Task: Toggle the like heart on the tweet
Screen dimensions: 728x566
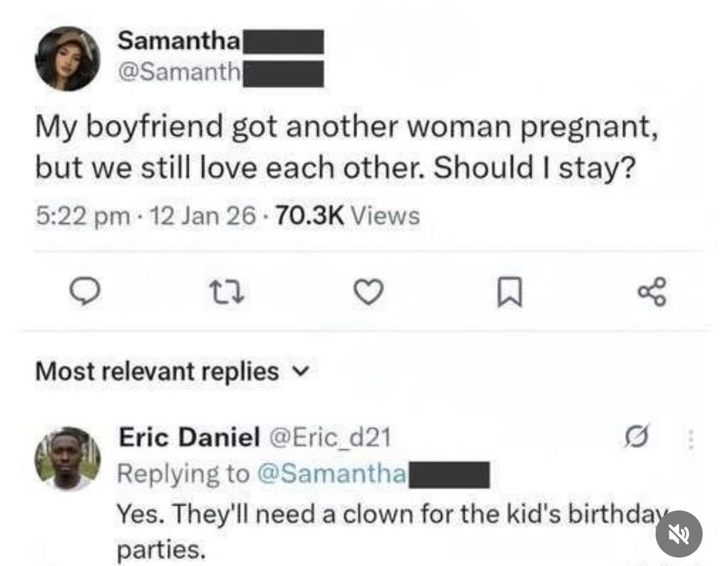Action: tap(369, 292)
